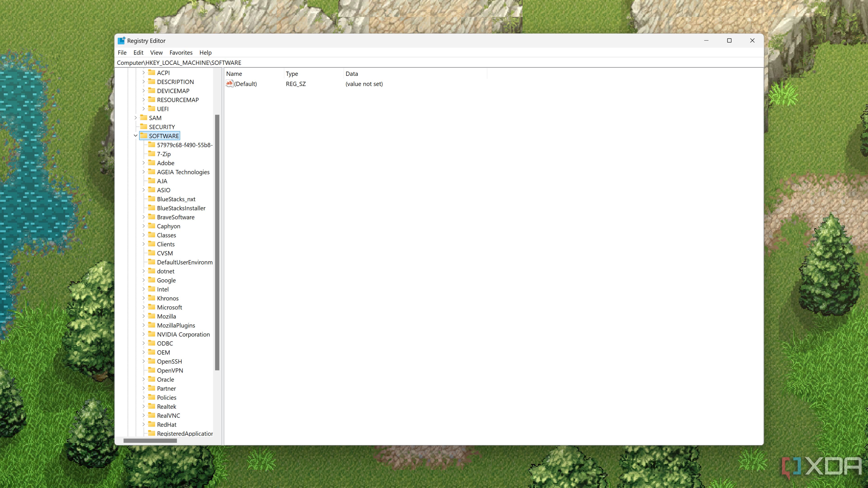The image size is (868, 488).
Task: Click the ODBC folder icon
Action: point(152,343)
